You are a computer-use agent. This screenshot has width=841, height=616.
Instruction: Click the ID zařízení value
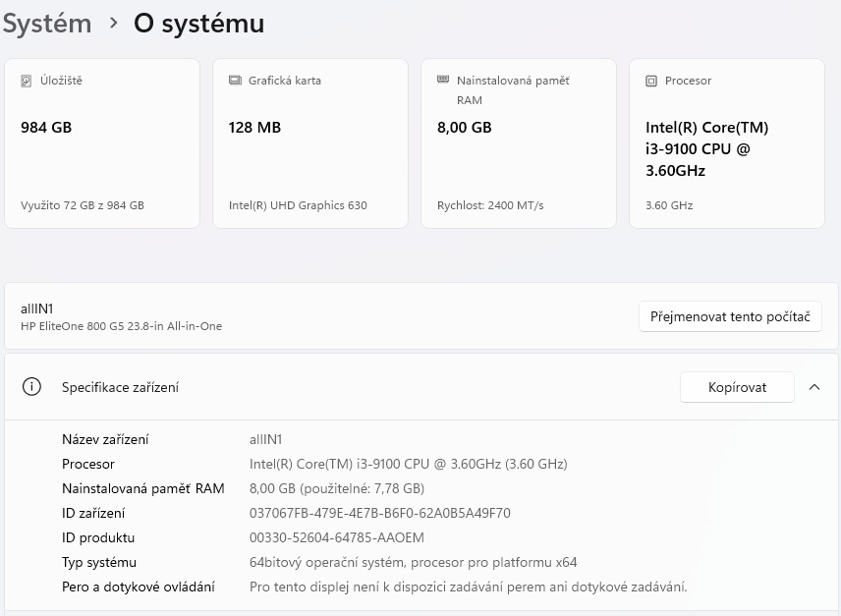(x=379, y=513)
